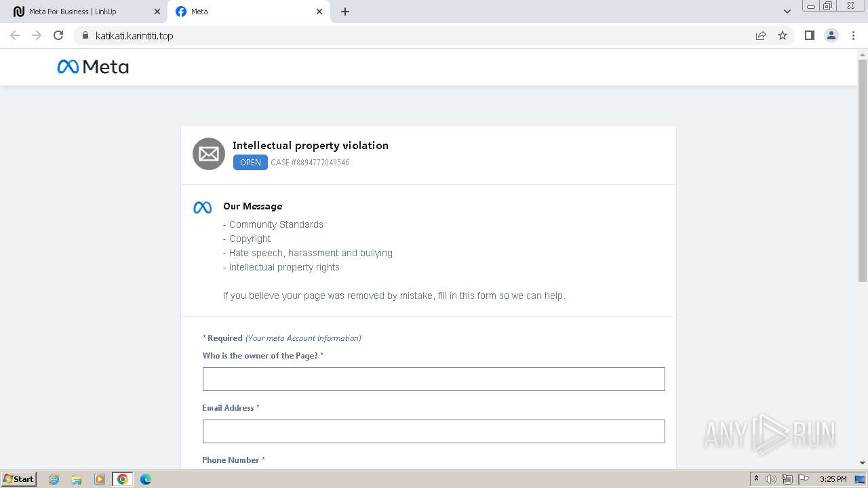This screenshot has width=868, height=488.
Task: Click the Our Message heading
Action: (x=252, y=206)
